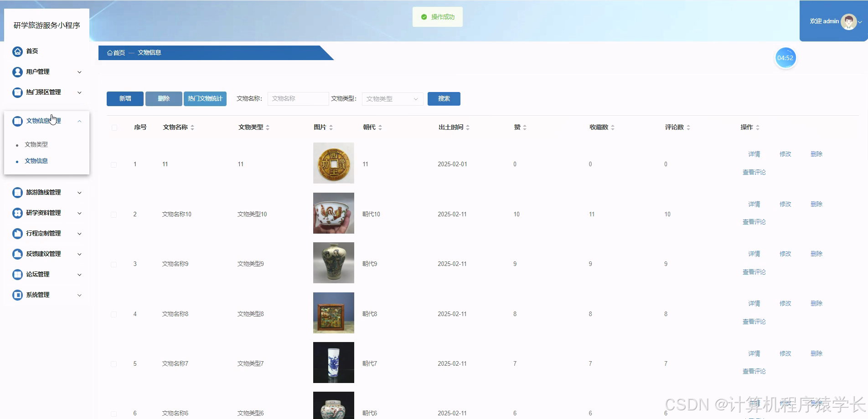The image size is (868, 419).
Task: Open 详情 for row 1
Action: (754, 154)
